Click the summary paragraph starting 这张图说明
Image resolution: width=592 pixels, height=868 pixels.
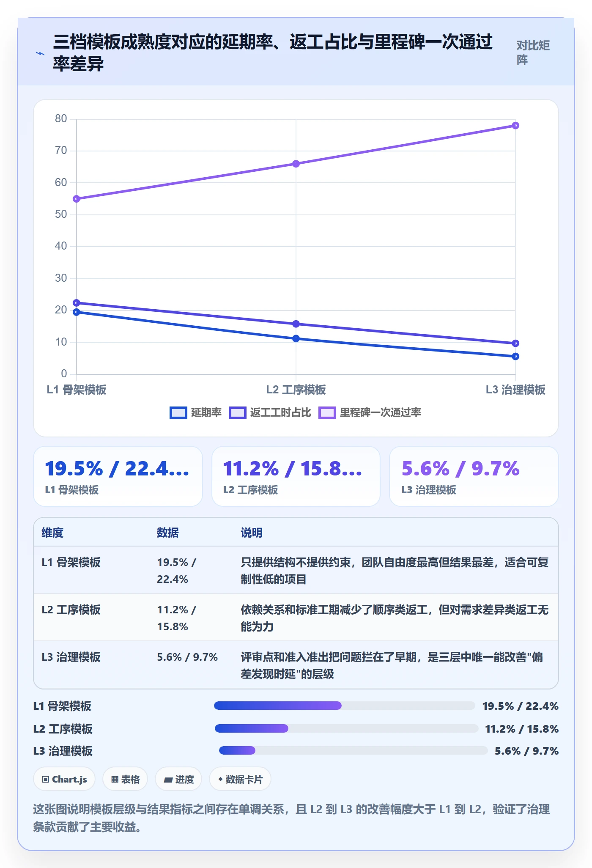pyautogui.click(x=292, y=818)
